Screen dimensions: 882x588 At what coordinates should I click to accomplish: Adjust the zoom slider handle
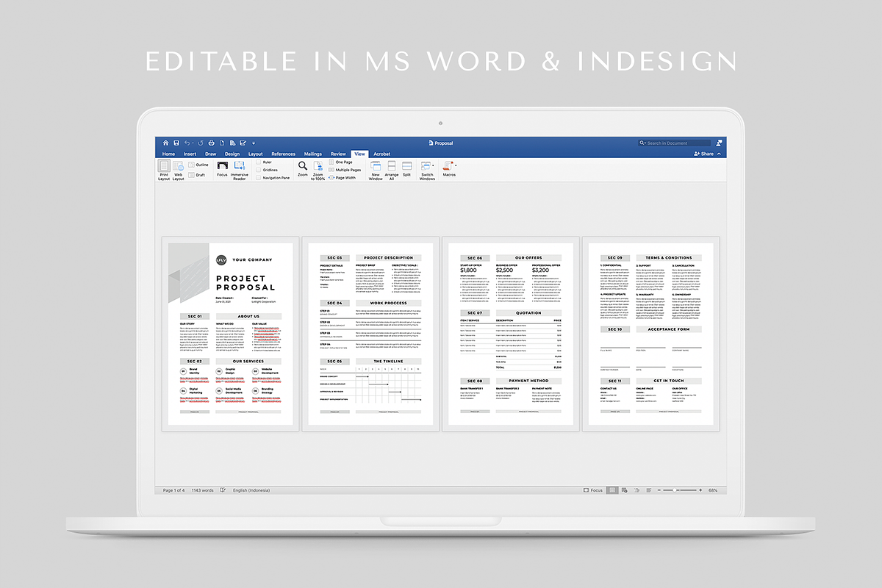[675, 490]
